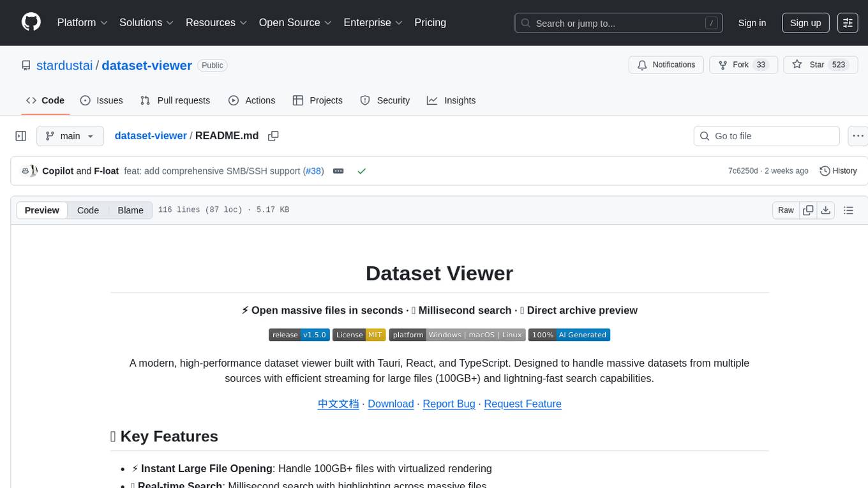Screen dimensions: 868x488
Task: Focus the Go to file field
Action: 767,136
